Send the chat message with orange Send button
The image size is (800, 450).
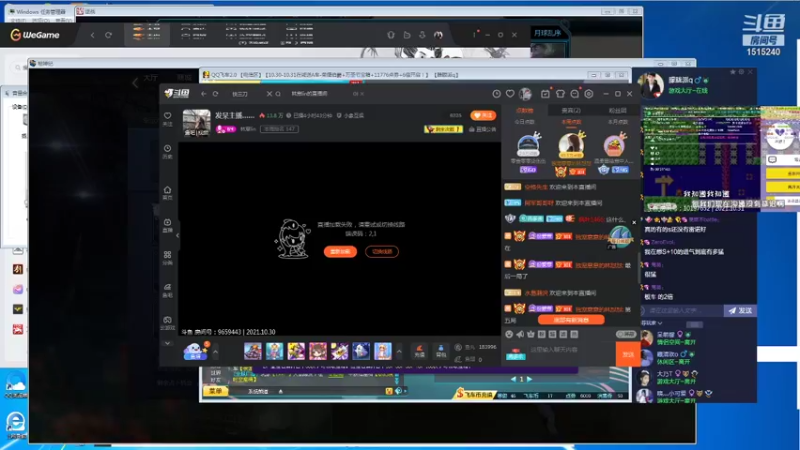(628, 354)
